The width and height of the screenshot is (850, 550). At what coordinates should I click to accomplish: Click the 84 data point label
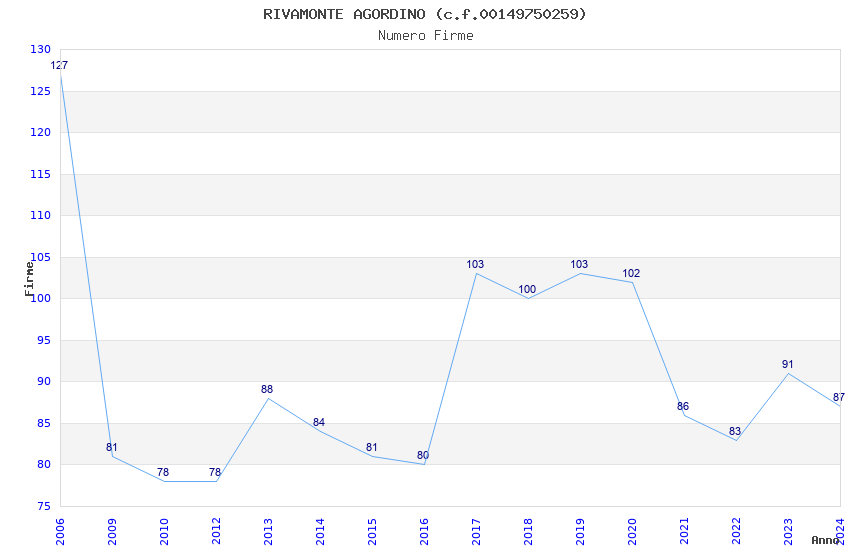319,423
